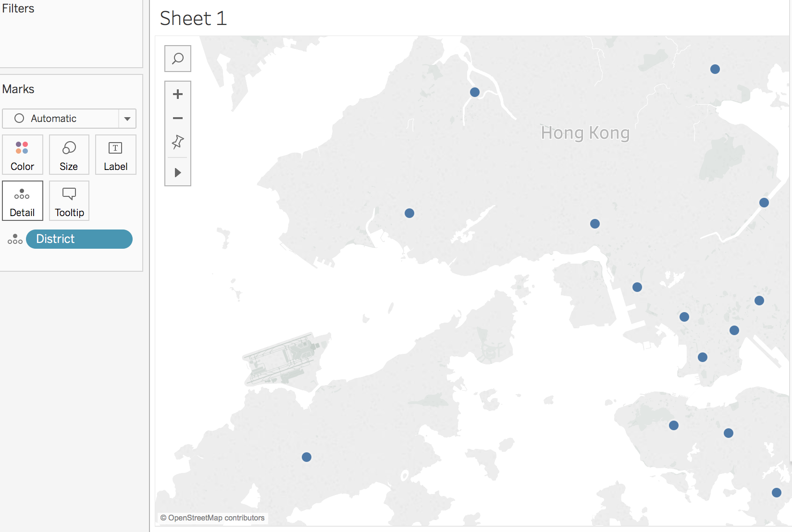Click the map search magnifier icon

pos(177,58)
